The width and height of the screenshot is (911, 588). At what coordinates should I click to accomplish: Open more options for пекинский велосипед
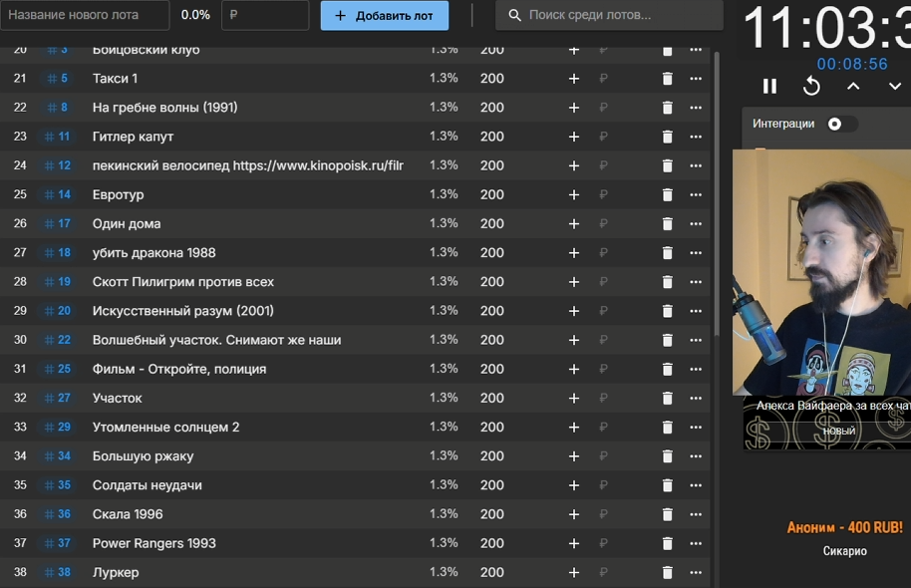click(x=696, y=165)
